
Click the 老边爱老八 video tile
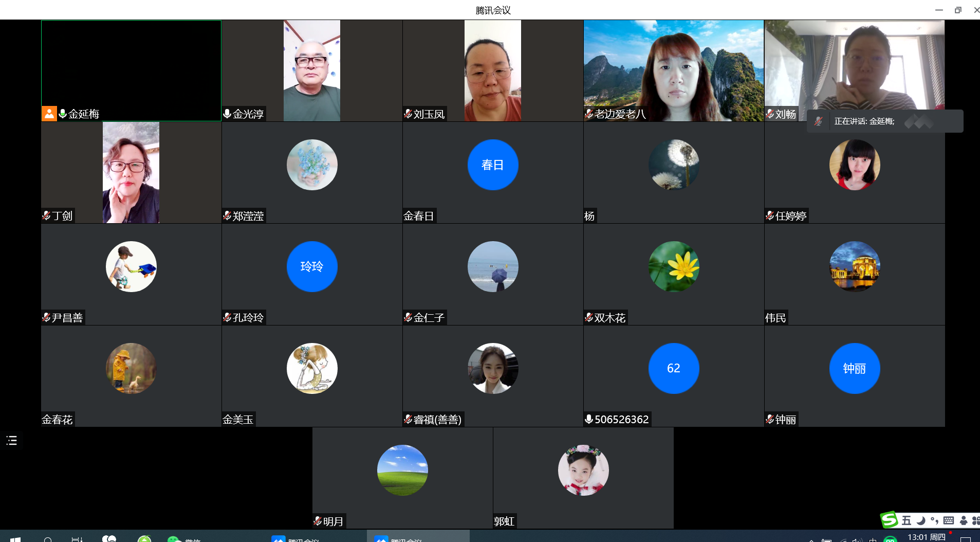point(673,70)
